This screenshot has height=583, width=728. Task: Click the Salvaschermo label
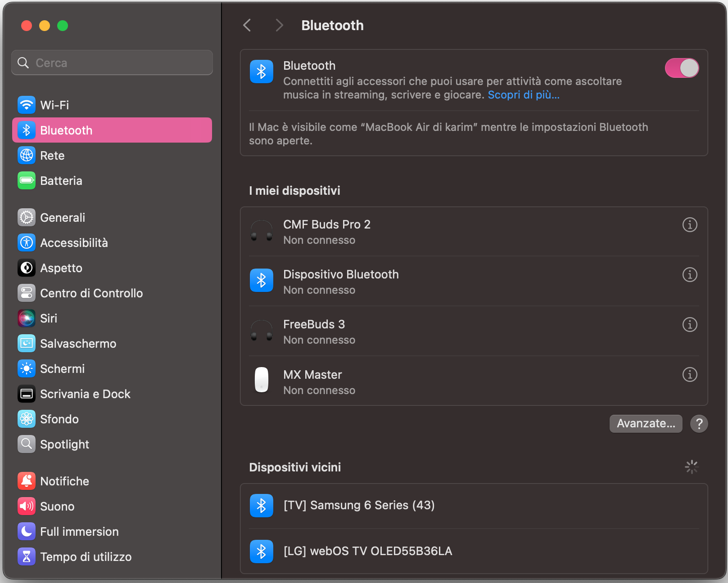pos(78,344)
